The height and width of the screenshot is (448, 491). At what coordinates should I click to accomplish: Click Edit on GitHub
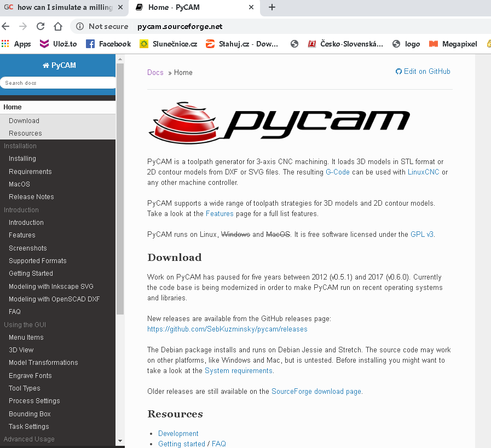point(423,71)
